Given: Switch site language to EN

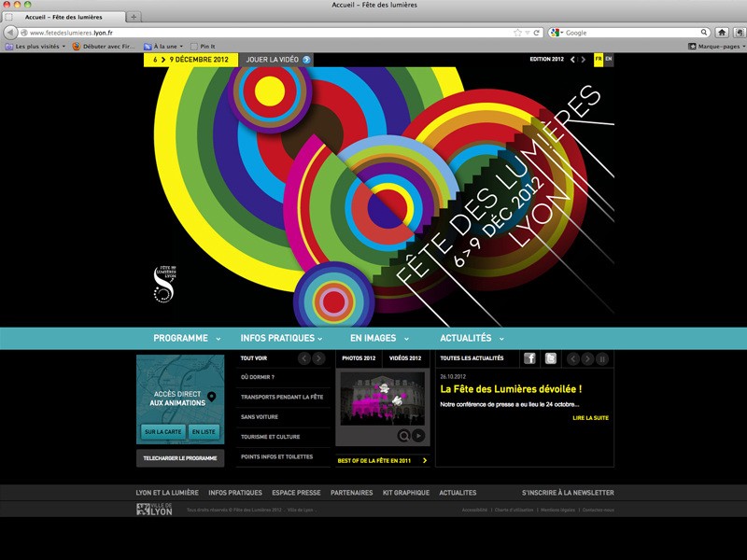Looking at the screenshot, I should tap(609, 60).
